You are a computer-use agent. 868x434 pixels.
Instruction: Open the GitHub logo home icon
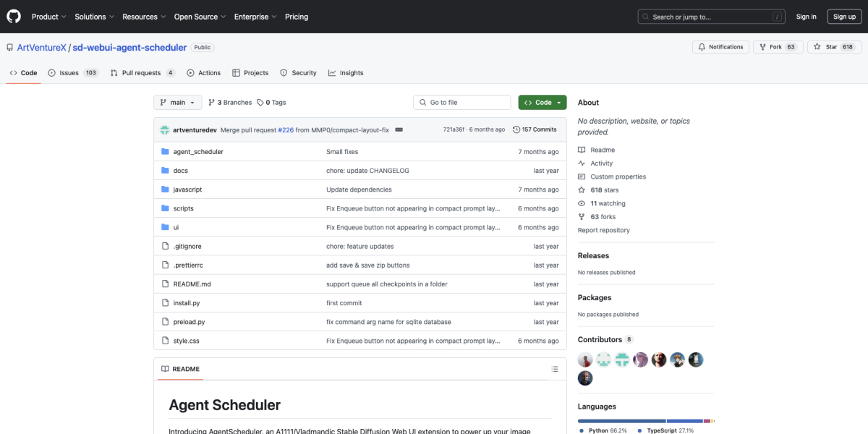[x=13, y=16]
